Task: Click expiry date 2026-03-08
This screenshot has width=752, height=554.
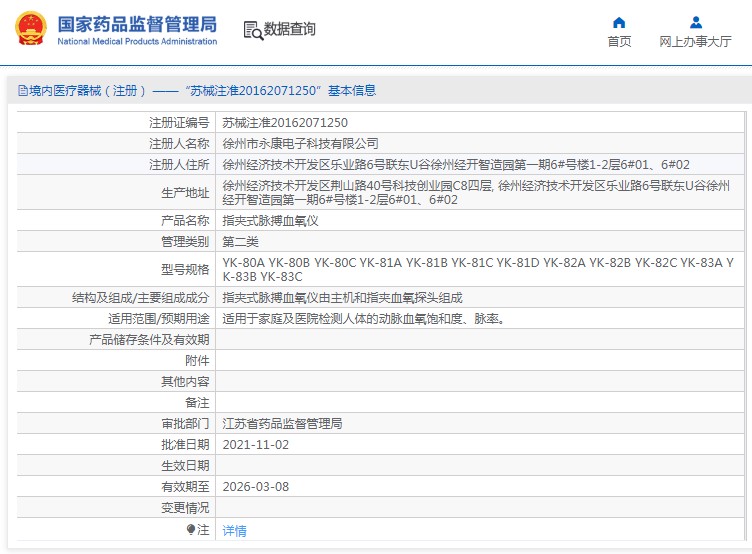Action: (x=256, y=487)
